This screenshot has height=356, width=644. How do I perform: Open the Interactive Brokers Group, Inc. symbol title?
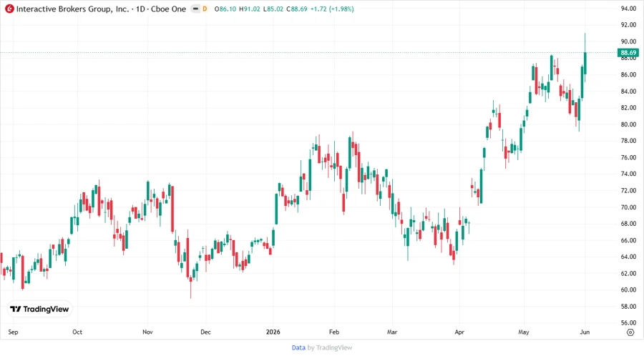click(x=101, y=9)
